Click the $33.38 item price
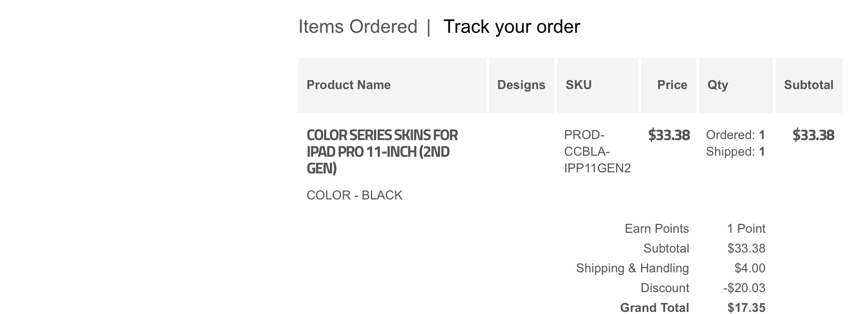 click(669, 135)
